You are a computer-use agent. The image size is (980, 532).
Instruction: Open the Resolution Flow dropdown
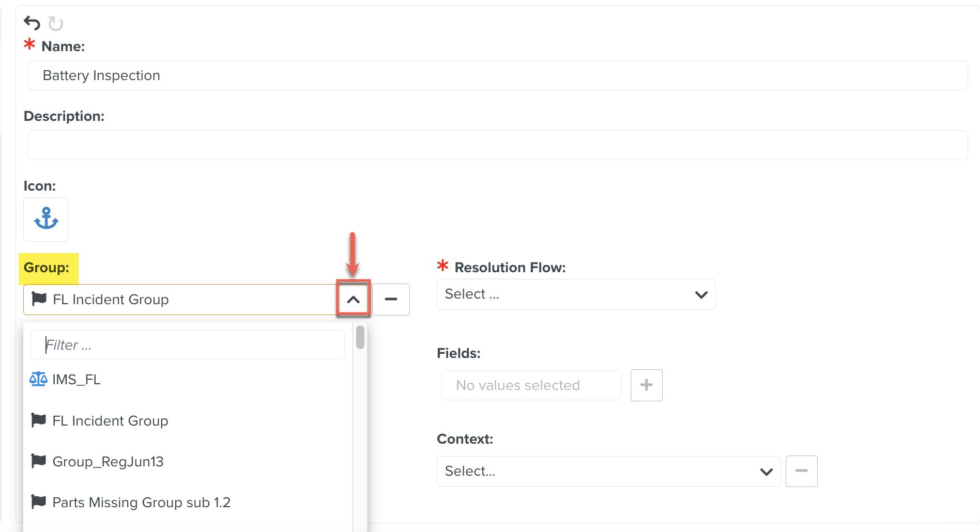tap(576, 294)
